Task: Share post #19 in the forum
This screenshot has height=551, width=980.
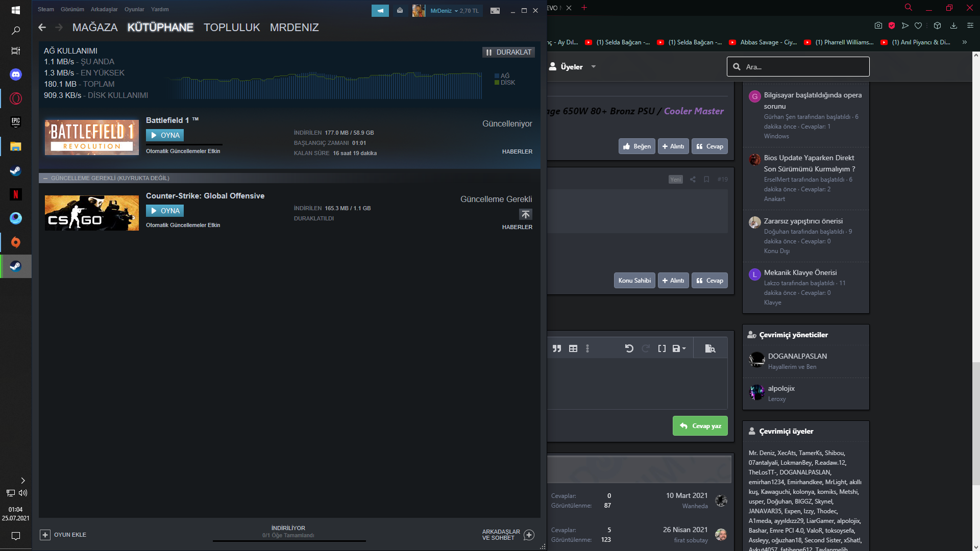Action: (693, 179)
